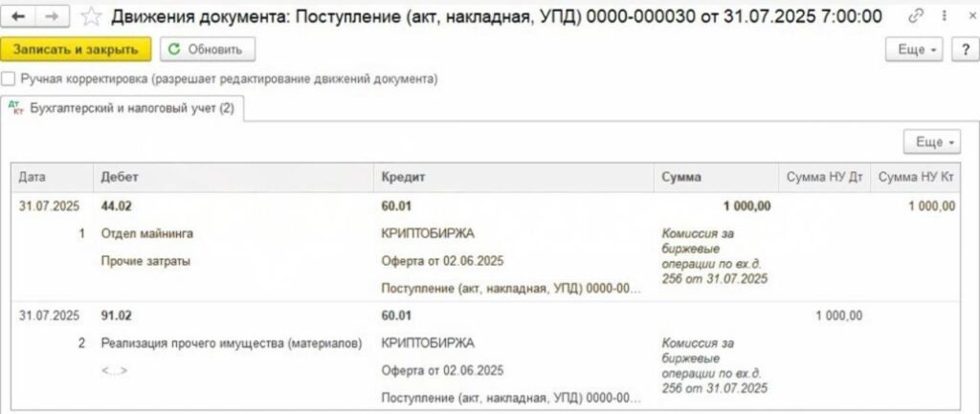Image resolution: width=980 pixels, height=414 pixels.
Task: Go forward with the right arrow
Action: tap(53, 16)
